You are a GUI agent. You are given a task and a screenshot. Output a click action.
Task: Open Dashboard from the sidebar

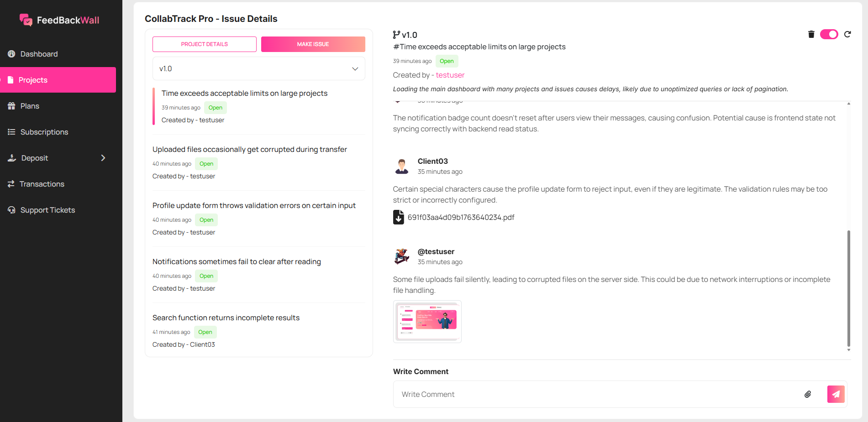(x=39, y=54)
